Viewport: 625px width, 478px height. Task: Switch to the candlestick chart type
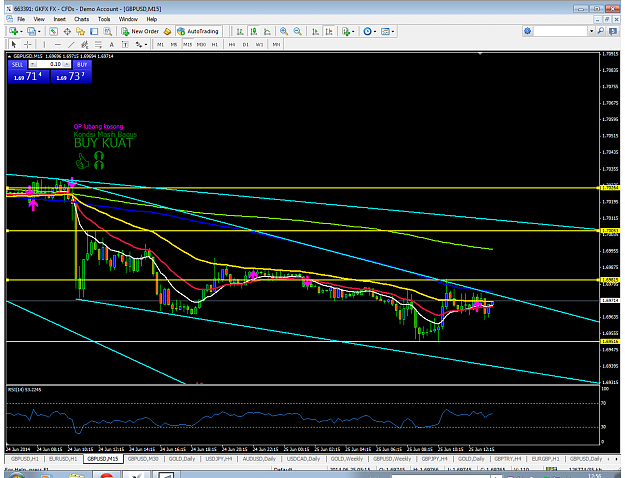[x=254, y=31]
